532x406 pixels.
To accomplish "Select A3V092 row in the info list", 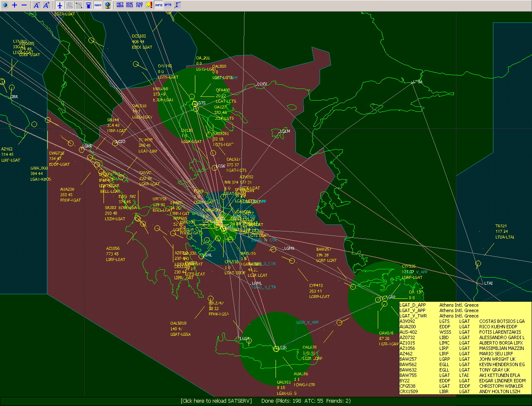I will click(464, 321).
